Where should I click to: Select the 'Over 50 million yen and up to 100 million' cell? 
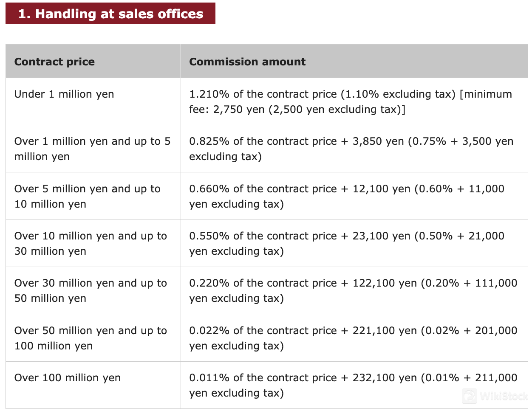[x=91, y=338]
